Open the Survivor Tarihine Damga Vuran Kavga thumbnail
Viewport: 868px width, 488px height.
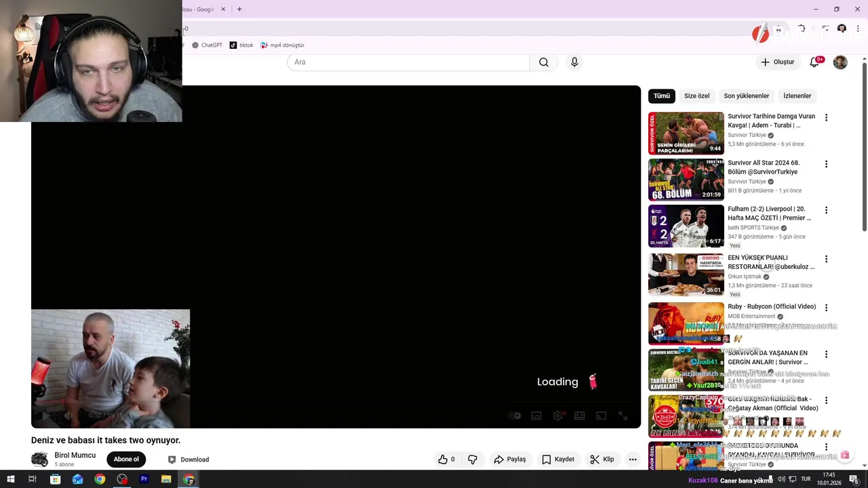[686, 134]
